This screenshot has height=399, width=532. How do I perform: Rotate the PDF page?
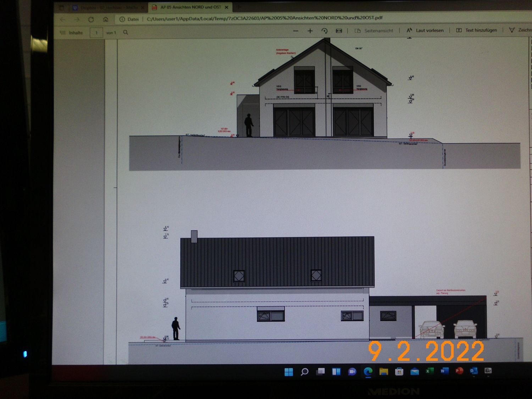click(325, 31)
